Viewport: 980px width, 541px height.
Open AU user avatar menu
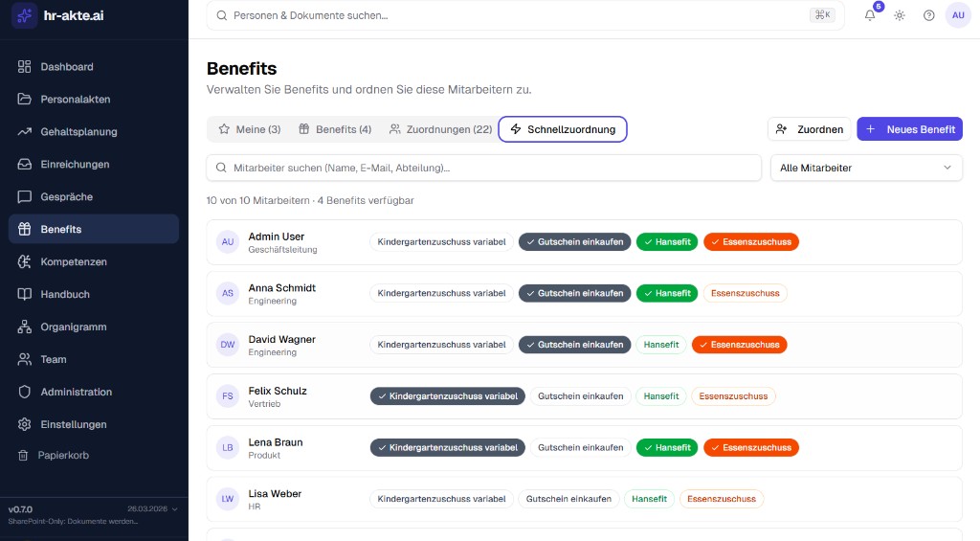tap(957, 15)
